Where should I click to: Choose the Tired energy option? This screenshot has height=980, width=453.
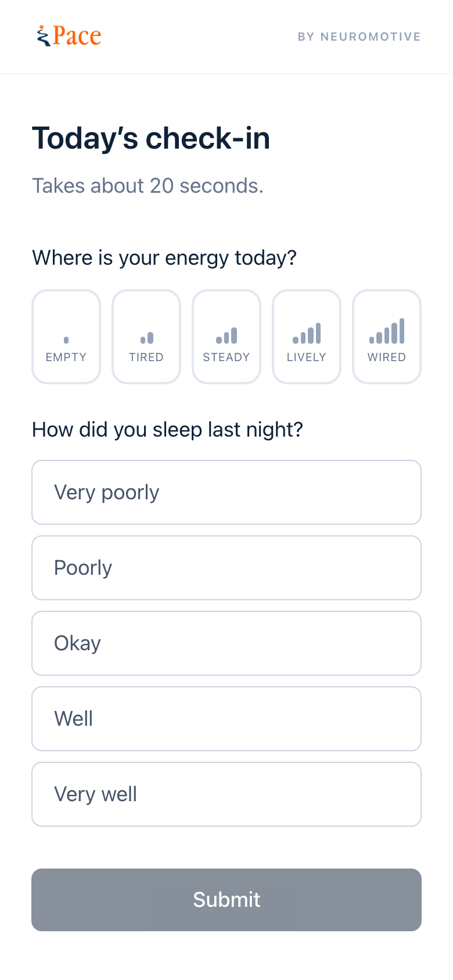146,337
